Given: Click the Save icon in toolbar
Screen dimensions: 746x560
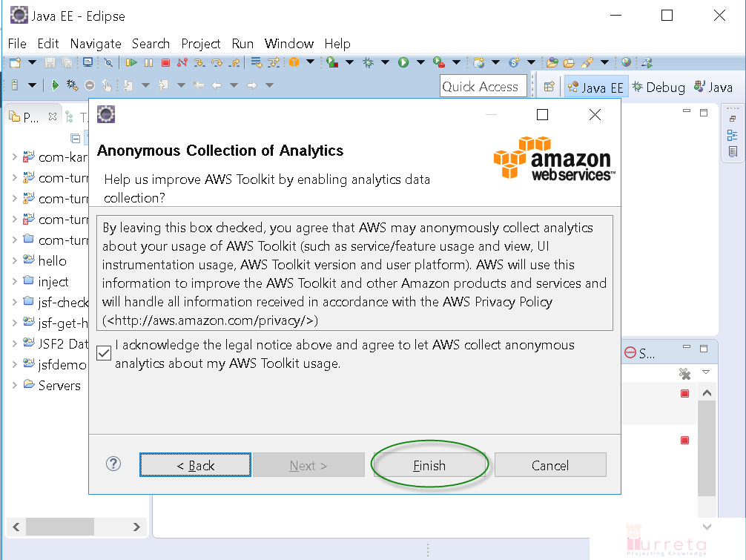Looking at the screenshot, I should click(50, 62).
